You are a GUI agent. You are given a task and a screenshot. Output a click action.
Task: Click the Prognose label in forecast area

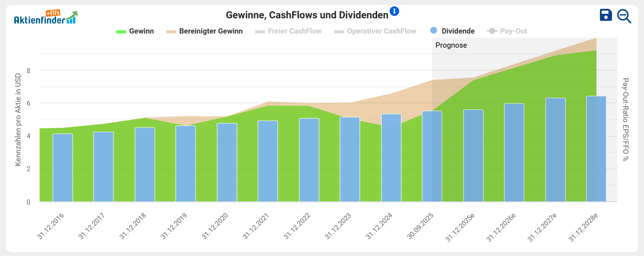(451, 45)
